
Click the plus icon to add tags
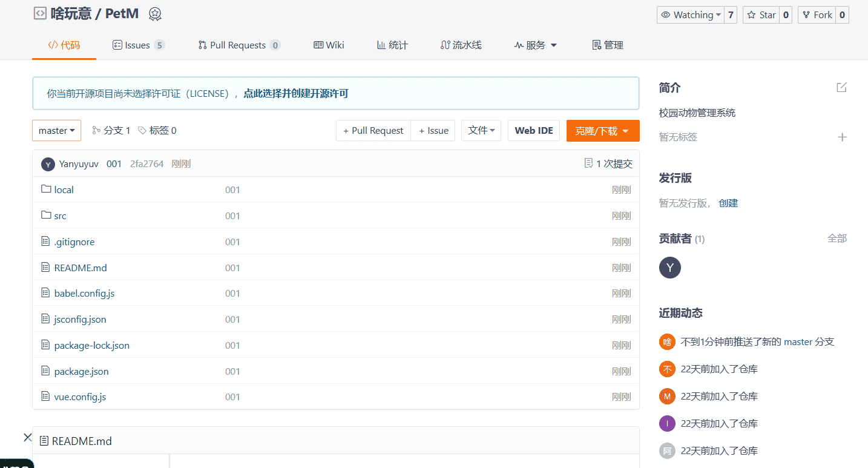coord(841,137)
